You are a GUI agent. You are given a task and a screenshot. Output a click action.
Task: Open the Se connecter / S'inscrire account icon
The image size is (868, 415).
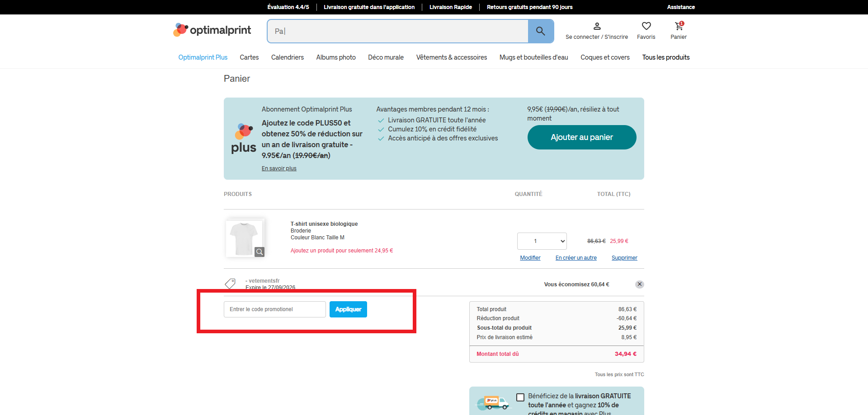[x=597, y=26]
